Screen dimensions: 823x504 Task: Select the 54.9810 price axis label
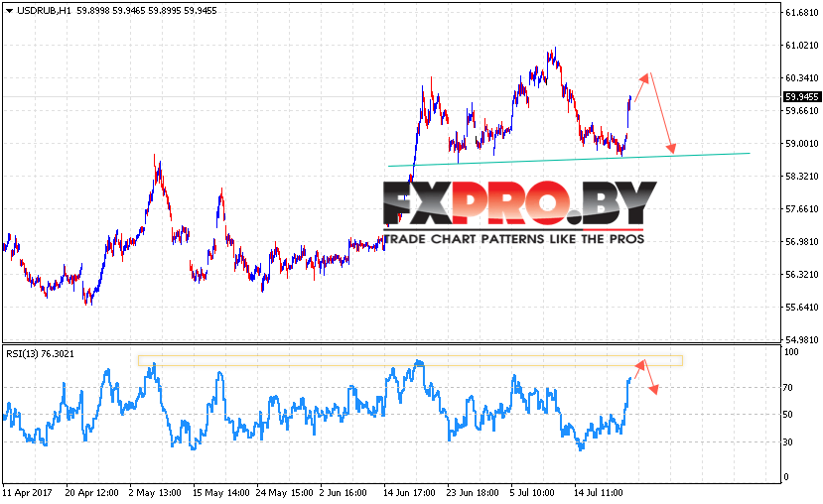point(802,340)
